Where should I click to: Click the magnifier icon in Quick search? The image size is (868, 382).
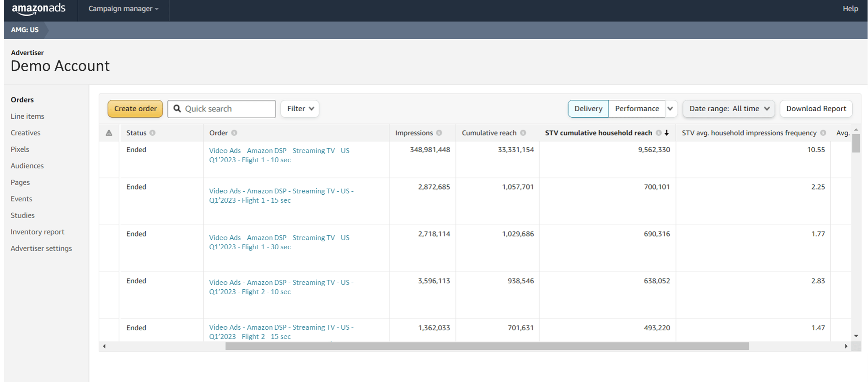pos(177,109)
